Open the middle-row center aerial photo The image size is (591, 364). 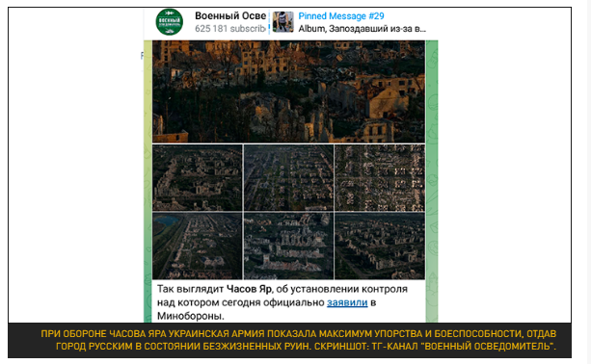tap(288, 178)
